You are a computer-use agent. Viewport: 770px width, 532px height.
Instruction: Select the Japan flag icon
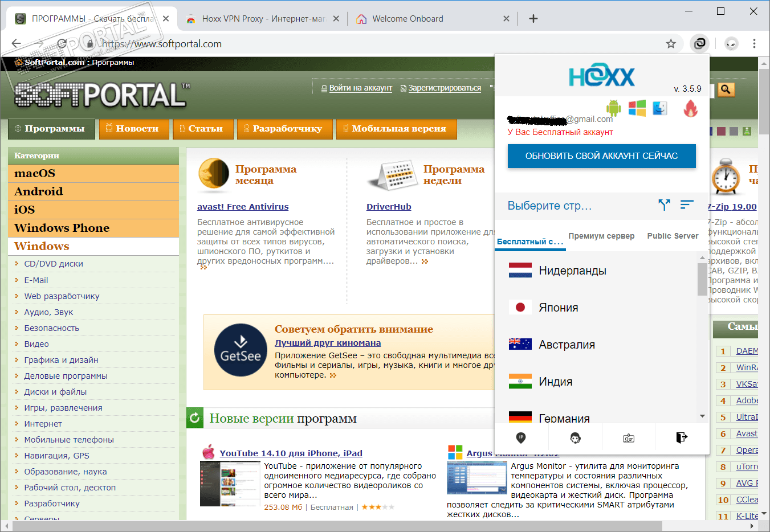pyautogui.click(x=520, y=307)
